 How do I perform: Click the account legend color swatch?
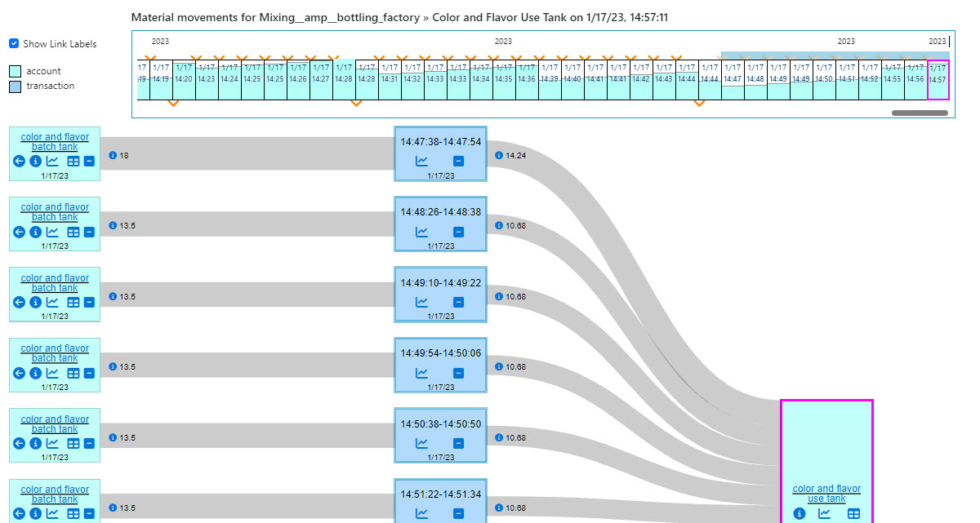(x=16, y=72)
